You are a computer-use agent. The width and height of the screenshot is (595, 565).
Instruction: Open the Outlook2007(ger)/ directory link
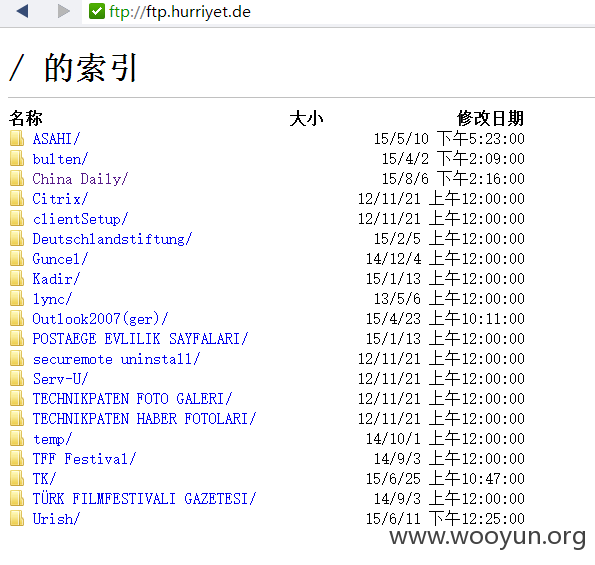click(100, 319)
